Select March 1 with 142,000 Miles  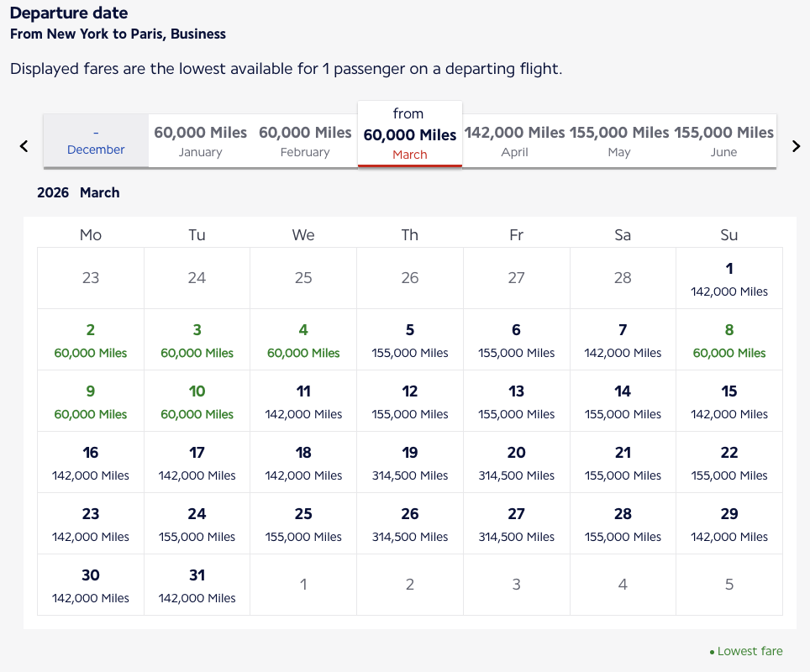pos(728,279)
